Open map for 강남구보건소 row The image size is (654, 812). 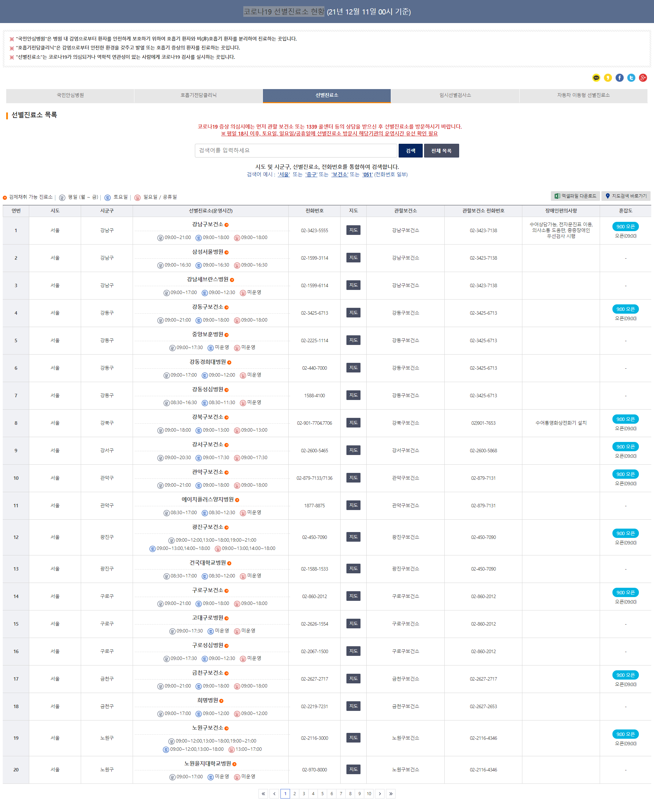click(x=353, y=230)
